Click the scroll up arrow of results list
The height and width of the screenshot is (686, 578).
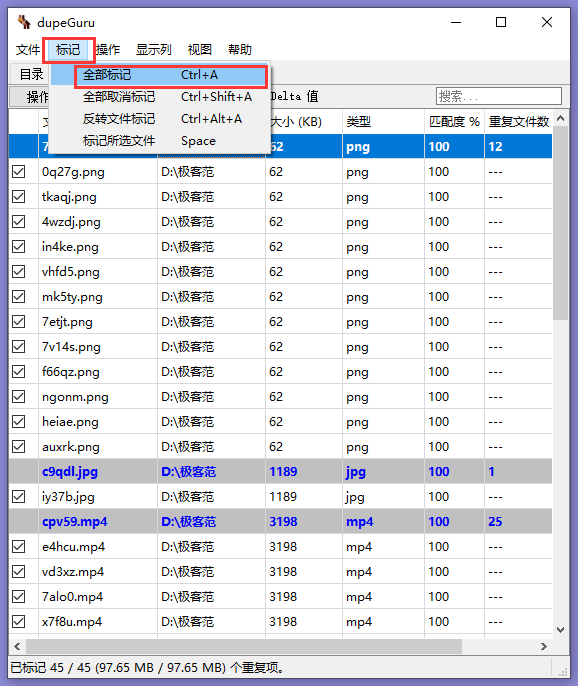[x=560, y=118]
